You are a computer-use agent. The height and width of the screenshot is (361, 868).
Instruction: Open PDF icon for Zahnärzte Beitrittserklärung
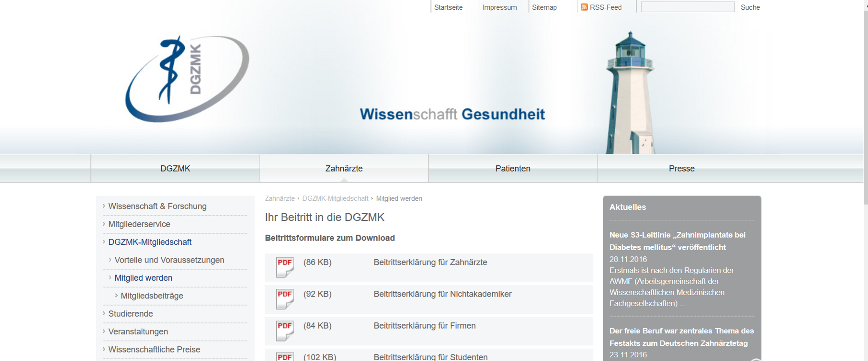coord(285,267)
